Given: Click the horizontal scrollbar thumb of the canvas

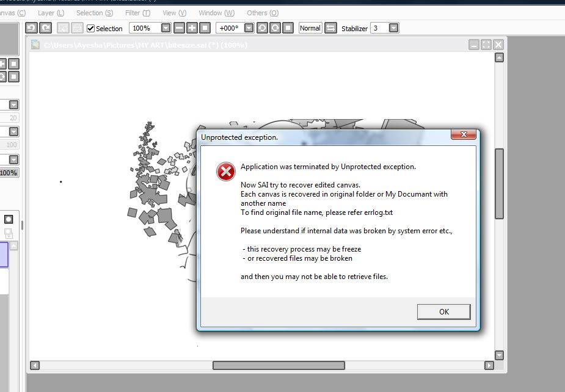Looking at the screenshot, I should tap(279, 365).
